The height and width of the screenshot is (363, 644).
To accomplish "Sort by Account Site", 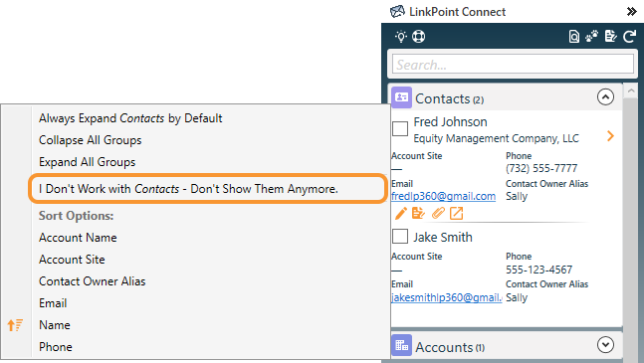I will pos(72,260).
